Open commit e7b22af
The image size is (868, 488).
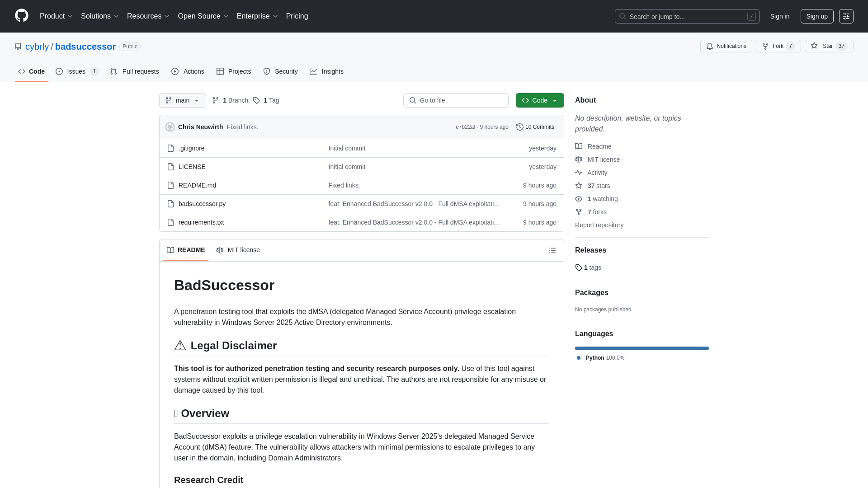pyautogui.click(x=465, y=127)
